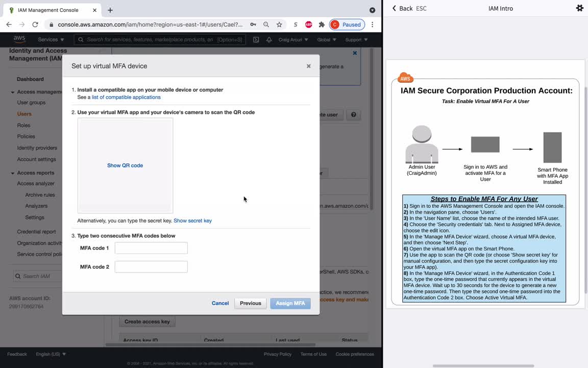Open the IAM Intro settings gear

tap(579, 8)
